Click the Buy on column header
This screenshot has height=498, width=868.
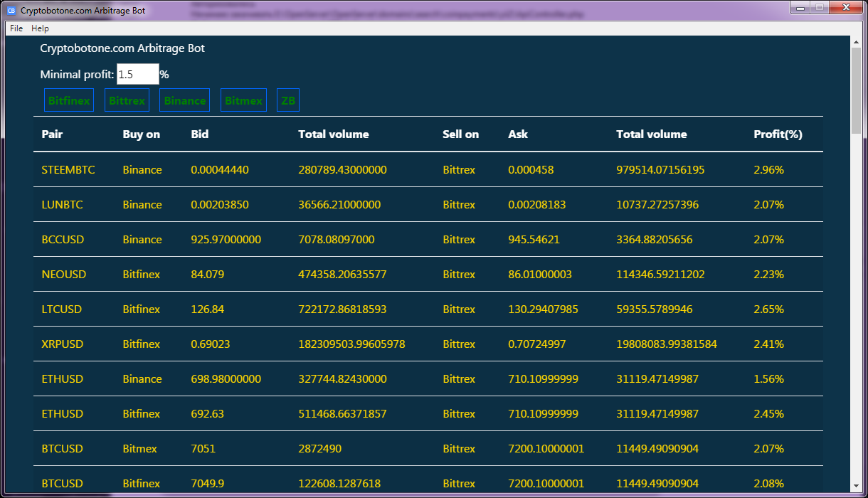142,134
